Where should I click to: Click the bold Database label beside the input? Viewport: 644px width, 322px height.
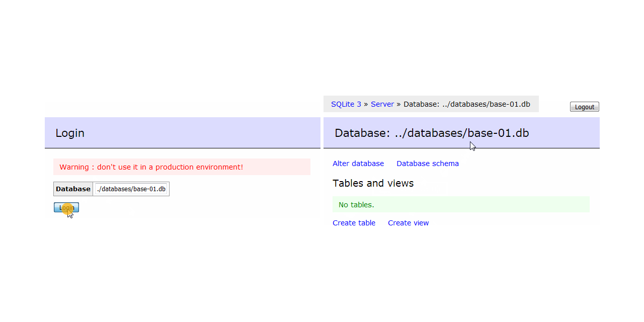pos(73,189)
